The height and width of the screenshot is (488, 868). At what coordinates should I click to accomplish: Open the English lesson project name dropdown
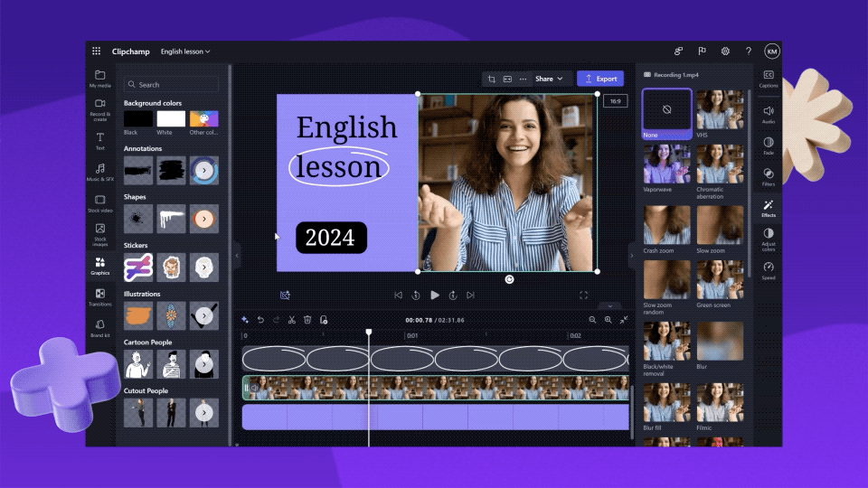(184, 52)
